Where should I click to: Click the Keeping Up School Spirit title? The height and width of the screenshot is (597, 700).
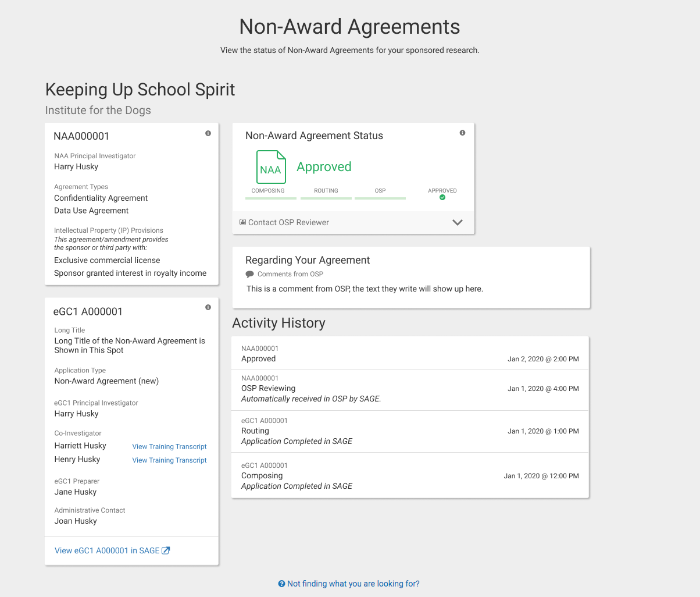pos(140,90)
